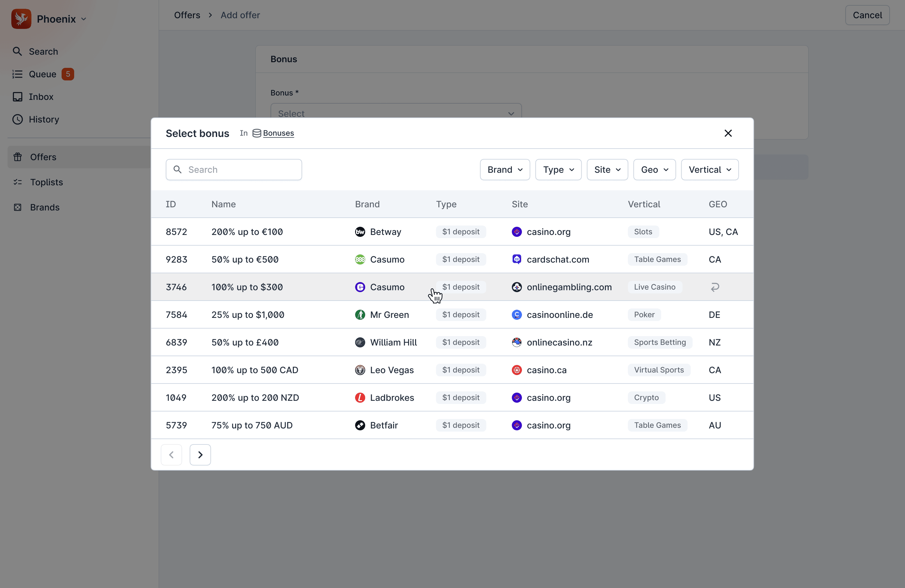Expand the Geo filter dropdown
The width and height of the screenshot is (905, 588).
(654, 170)
